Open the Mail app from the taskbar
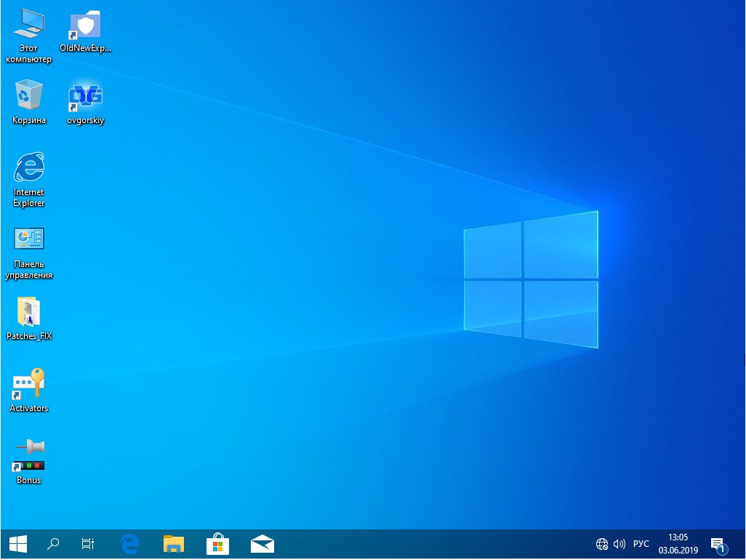The image size is (746, 560). [x=262, y=543]
